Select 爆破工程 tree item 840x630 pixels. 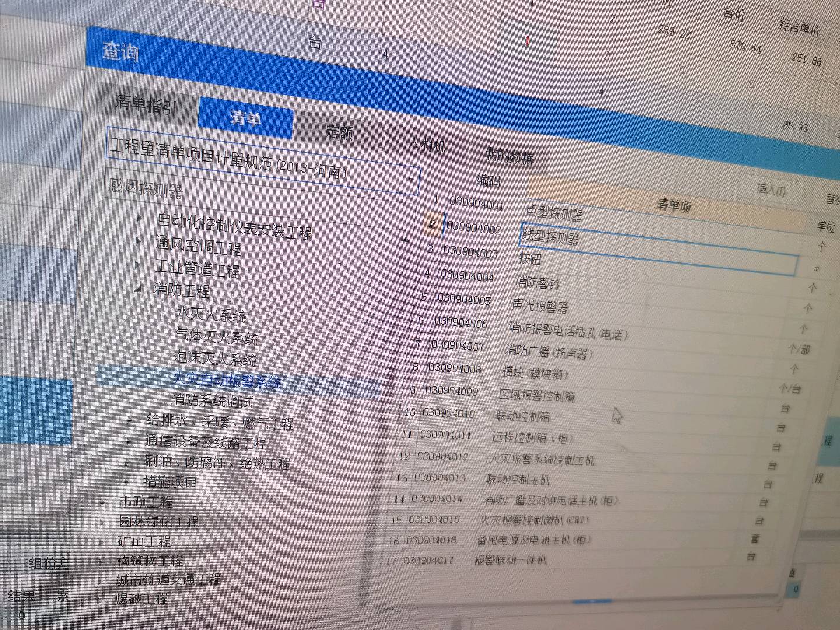pyautogui.click(x=142, y=598)
